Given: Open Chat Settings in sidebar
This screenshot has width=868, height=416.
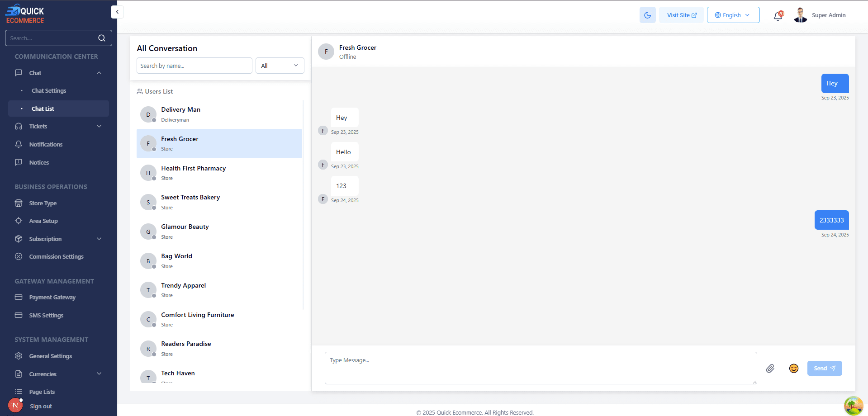Looking at the screenshot, I should pos(49,91).
